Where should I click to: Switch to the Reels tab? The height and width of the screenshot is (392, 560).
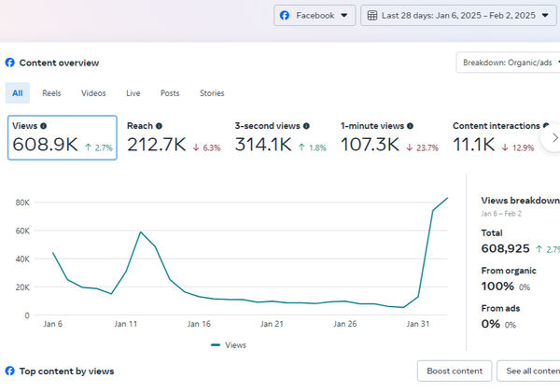[x=51, y=93]
